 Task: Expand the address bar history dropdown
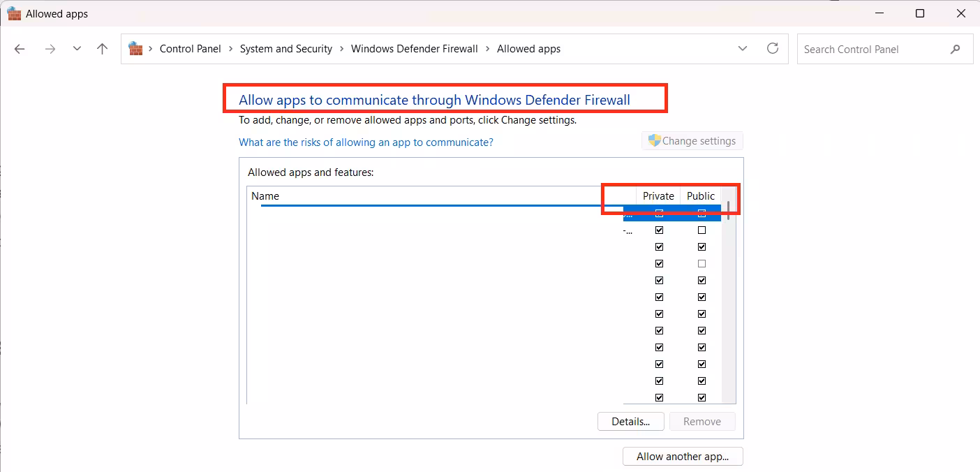743,48
